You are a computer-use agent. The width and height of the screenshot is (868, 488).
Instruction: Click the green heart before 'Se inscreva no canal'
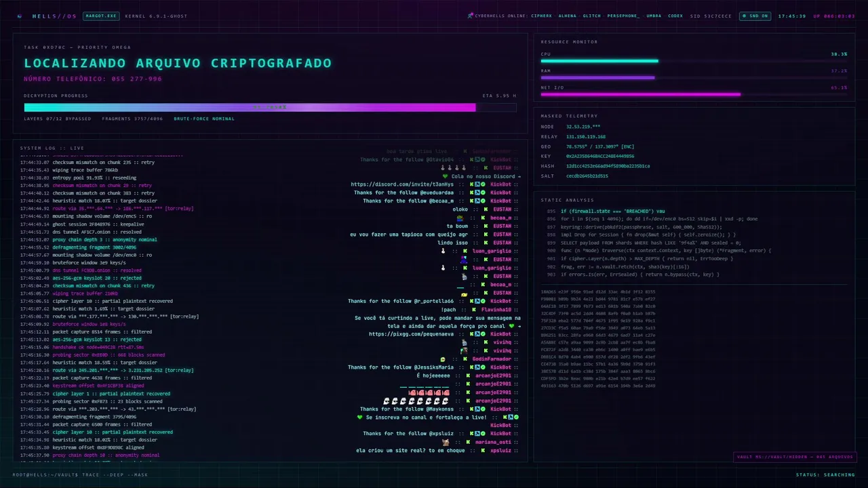click(x=360, y=418)
